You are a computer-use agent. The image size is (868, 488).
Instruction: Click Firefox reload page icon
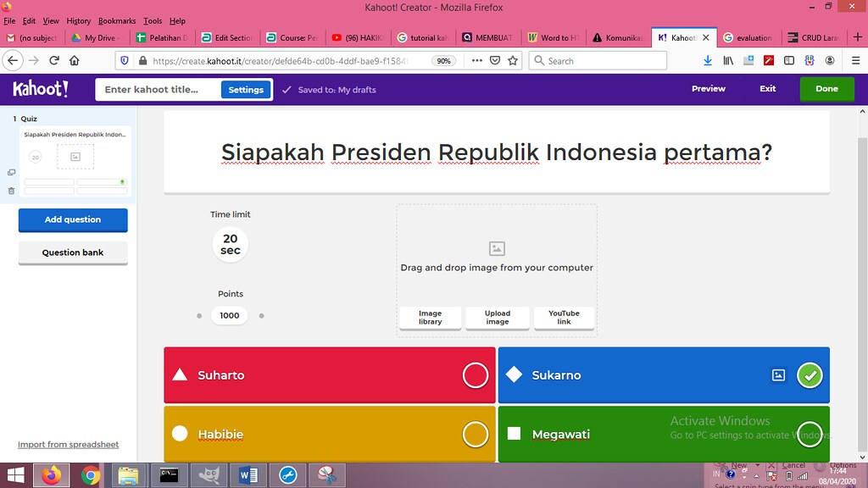pos(54,60)
